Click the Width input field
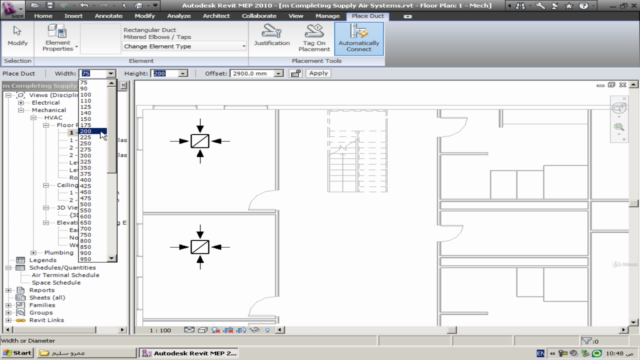Image resolution: width=640 pixels, height=360 pixels. click(93, 73)
